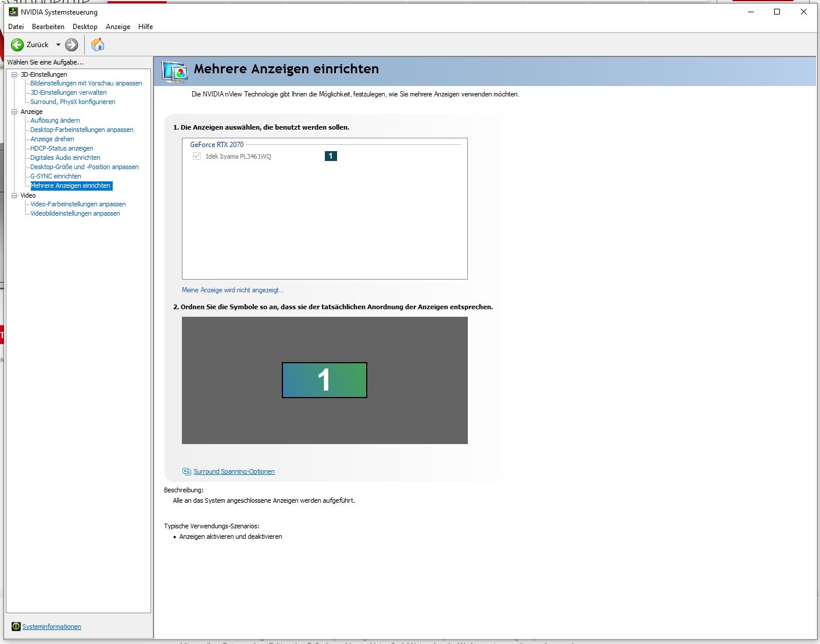The height and width of the screenshot is (644, 820).
Task: Select Auflösung ändern
Action: (x=55, y=120)
